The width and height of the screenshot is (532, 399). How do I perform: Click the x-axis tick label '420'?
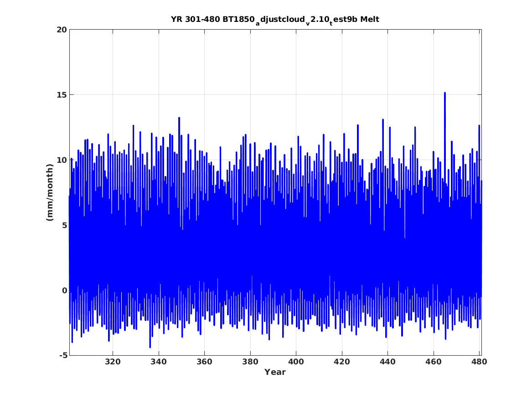pos(341,362)
